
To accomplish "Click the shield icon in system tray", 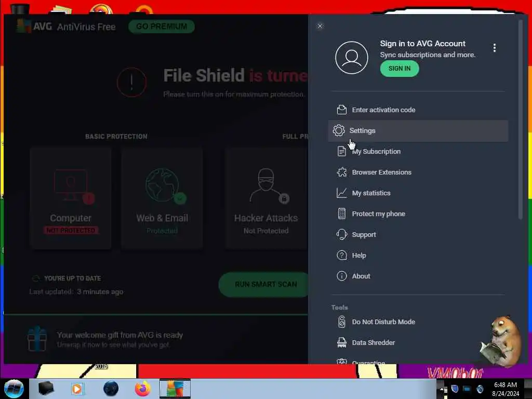I will pos(455,389).
